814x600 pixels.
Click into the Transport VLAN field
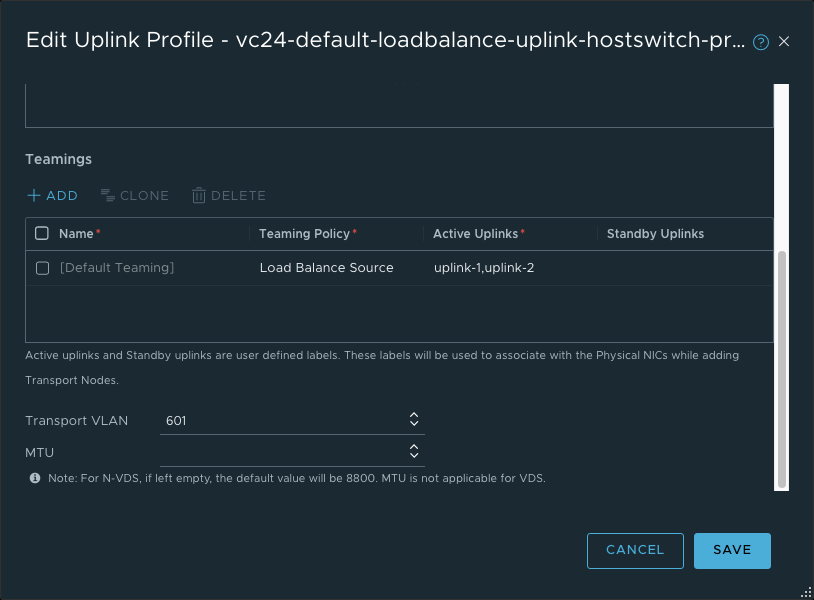(x=280, y=421)
